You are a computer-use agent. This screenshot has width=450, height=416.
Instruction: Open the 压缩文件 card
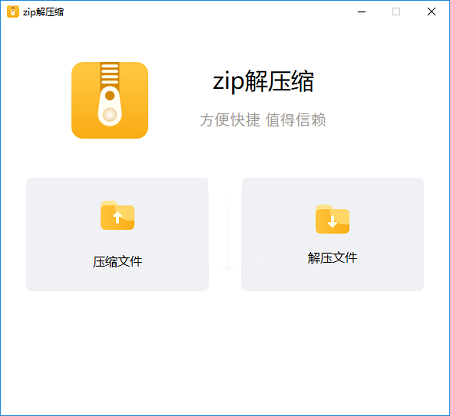pyautogui.click(x=117, y=234)
